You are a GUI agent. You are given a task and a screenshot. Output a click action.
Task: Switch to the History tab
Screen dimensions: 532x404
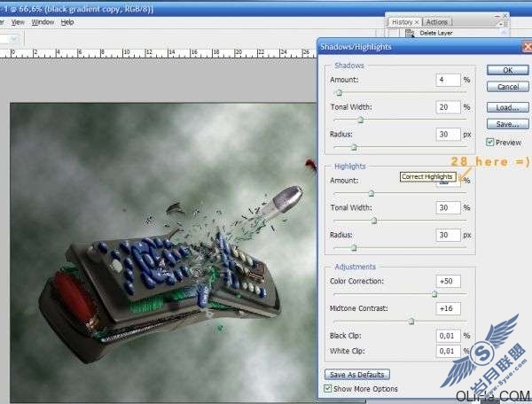click(404, 22)
